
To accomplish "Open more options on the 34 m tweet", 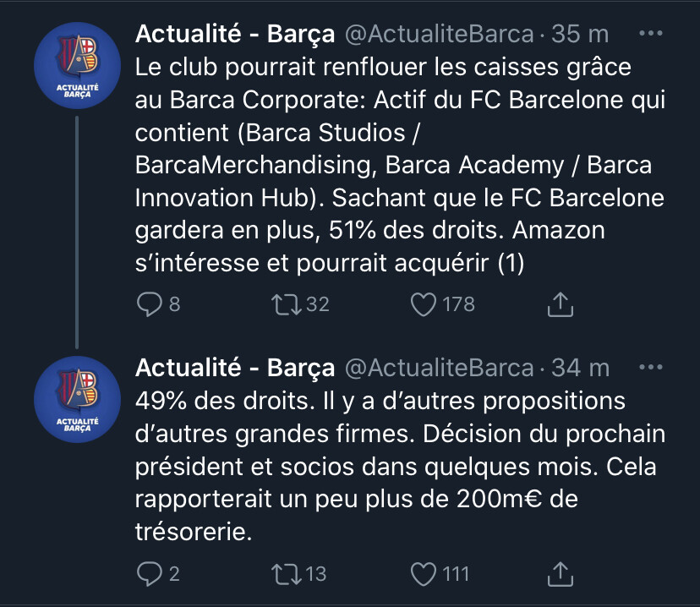I will (x=650, y=368).
